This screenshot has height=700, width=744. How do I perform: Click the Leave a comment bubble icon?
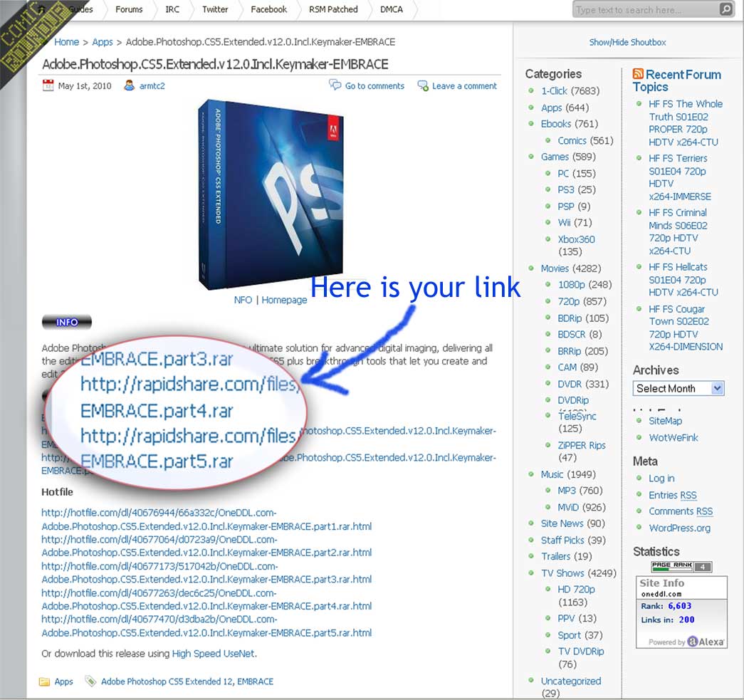422,85
